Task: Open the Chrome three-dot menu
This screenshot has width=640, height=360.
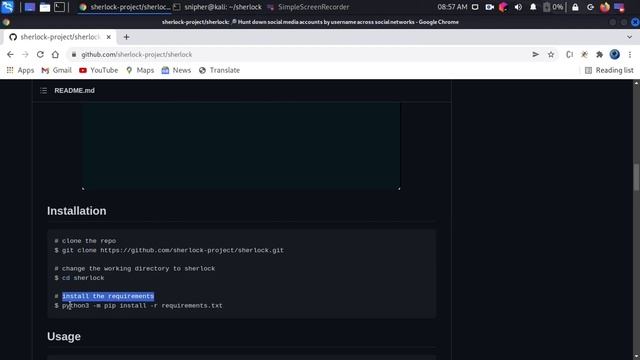Action: point(630,54)
